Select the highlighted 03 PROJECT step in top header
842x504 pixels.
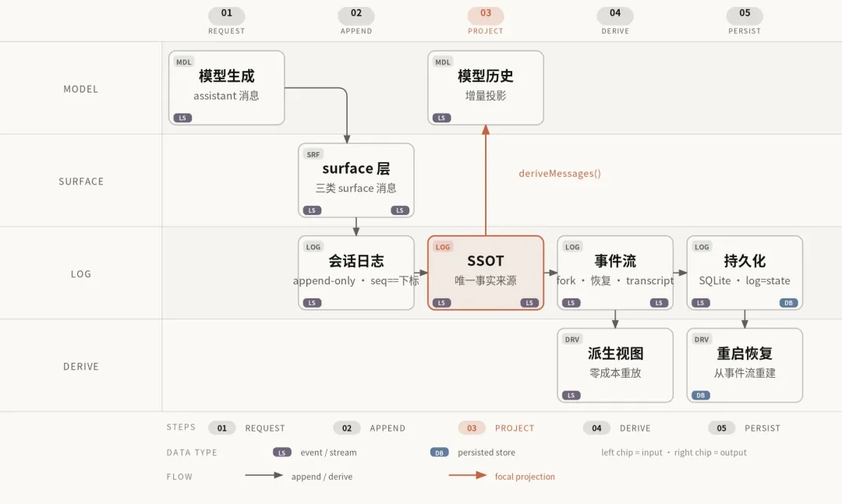coord(486,21)
